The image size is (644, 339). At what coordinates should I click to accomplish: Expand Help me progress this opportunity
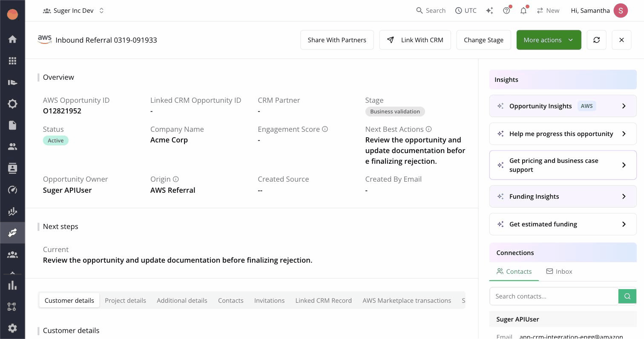point(563,133)
